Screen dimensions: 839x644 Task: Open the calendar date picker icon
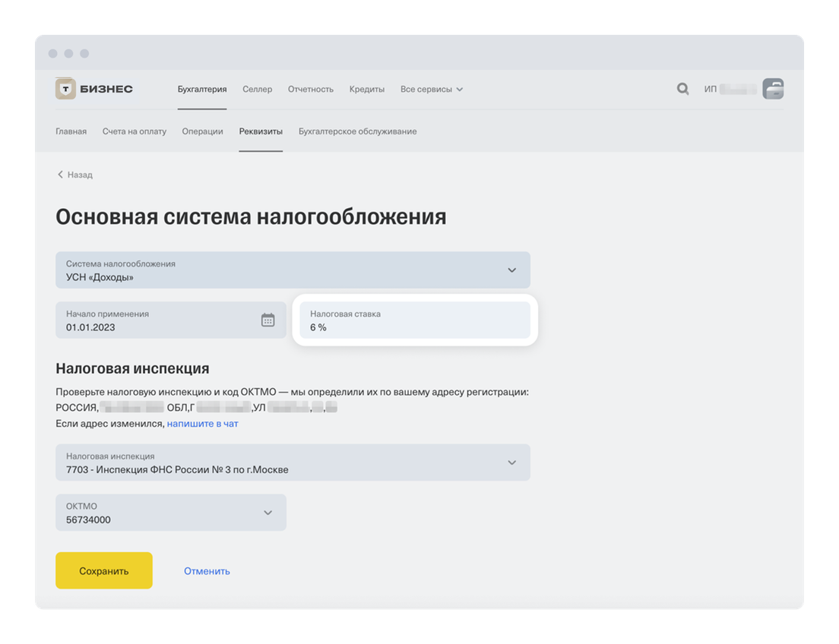pyautogui.click(x=268, y=320)
